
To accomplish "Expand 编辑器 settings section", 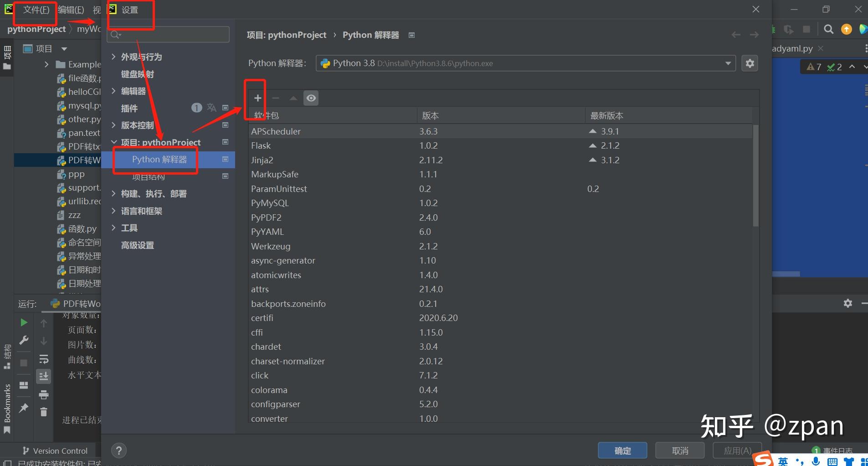I will 113,91.
